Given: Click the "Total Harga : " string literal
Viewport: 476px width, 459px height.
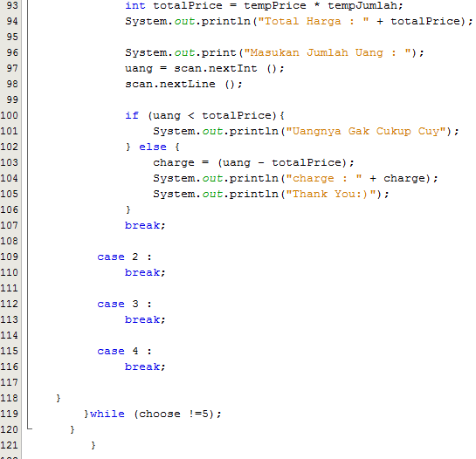Looking at the screenshot, I should tap(314, 21).
